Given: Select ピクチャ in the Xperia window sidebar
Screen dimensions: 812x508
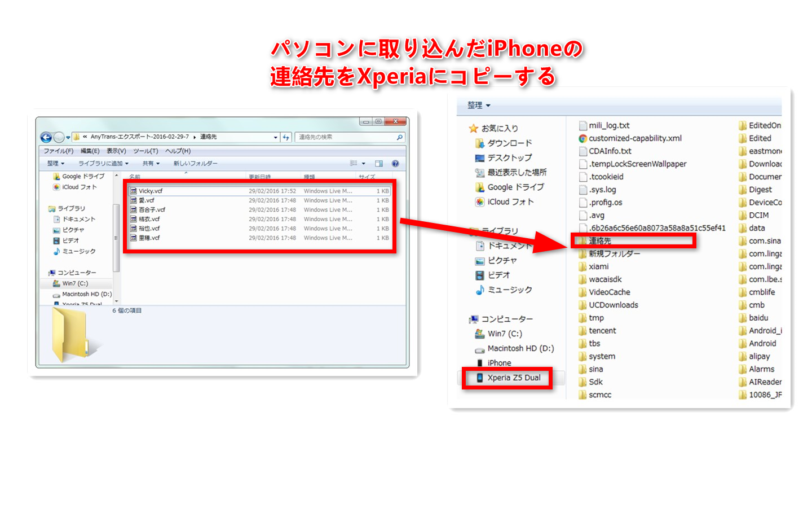Looking at the screenshot, I should [x=496, y=261].
